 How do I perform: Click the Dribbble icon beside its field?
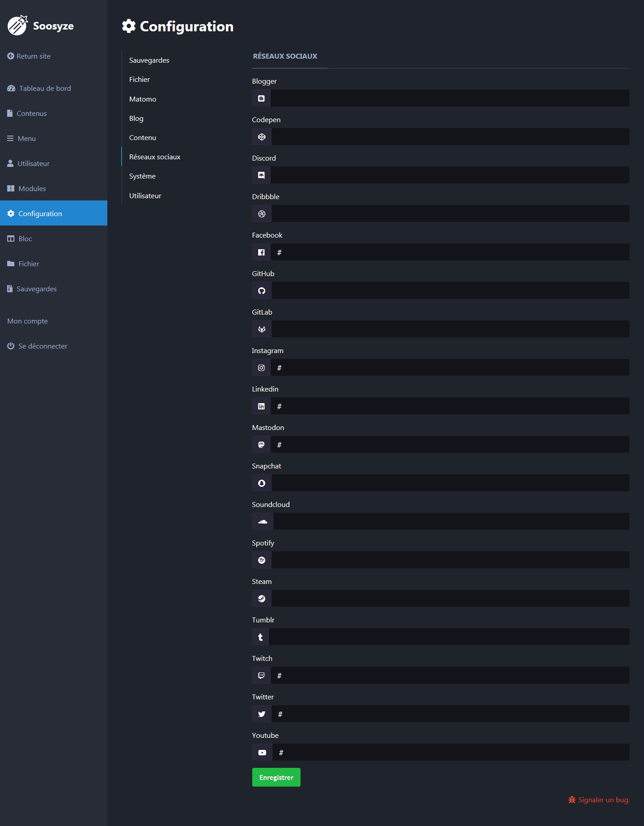pyautogui.click(x=262, y=214)
